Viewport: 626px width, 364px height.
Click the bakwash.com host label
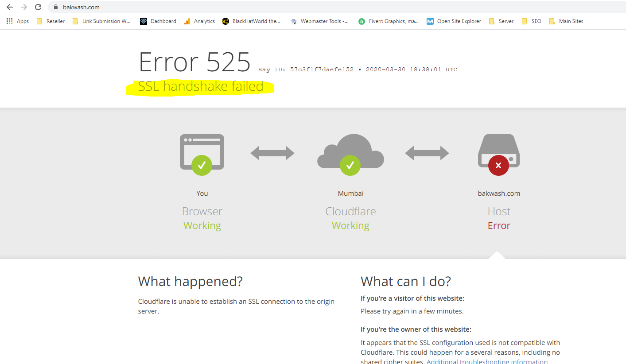coord(499,193)
